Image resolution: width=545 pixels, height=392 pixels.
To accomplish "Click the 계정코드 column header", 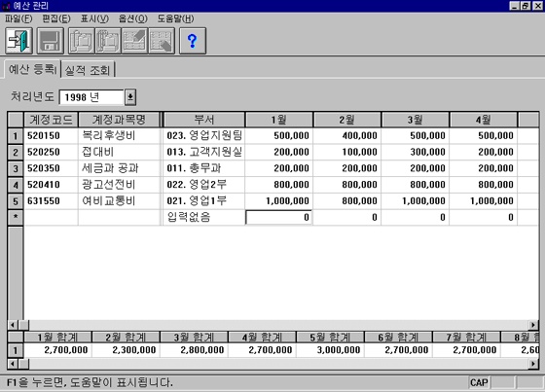I will click(51, 120).
